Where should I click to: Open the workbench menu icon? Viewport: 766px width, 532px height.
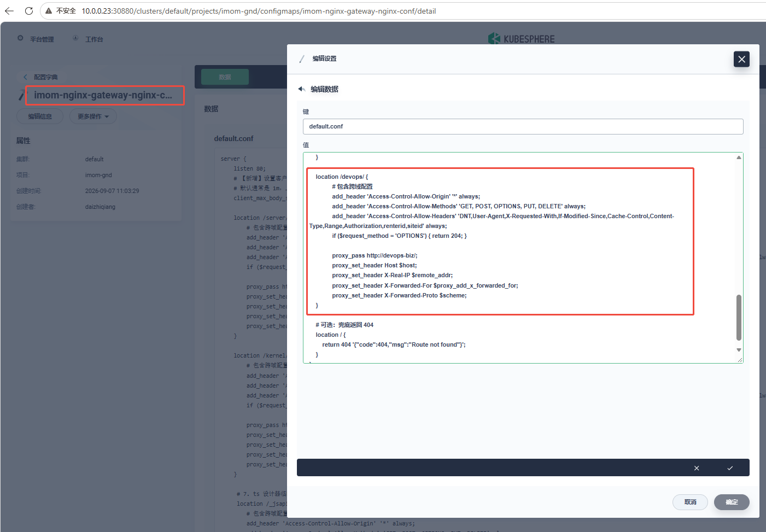pyautogui.click(x=75, y=38)
